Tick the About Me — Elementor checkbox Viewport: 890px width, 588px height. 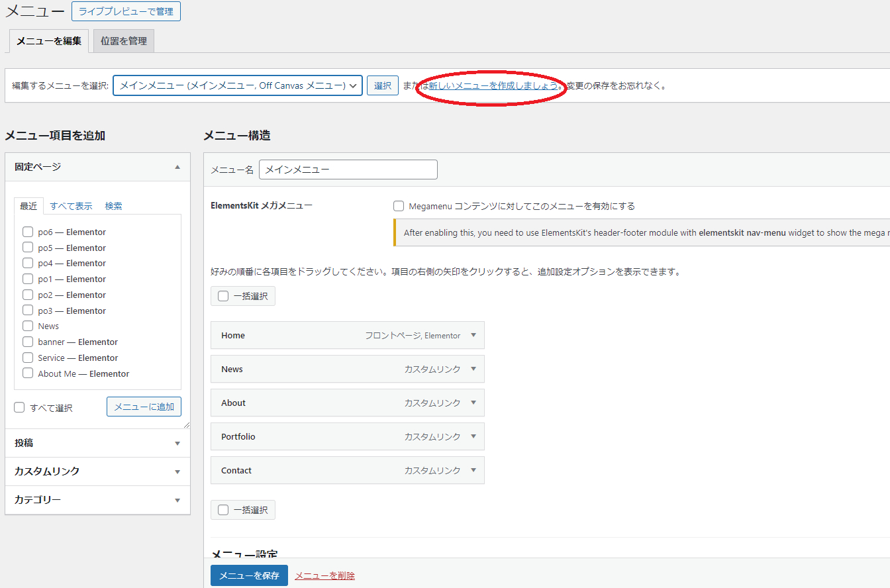coord(28,373)
